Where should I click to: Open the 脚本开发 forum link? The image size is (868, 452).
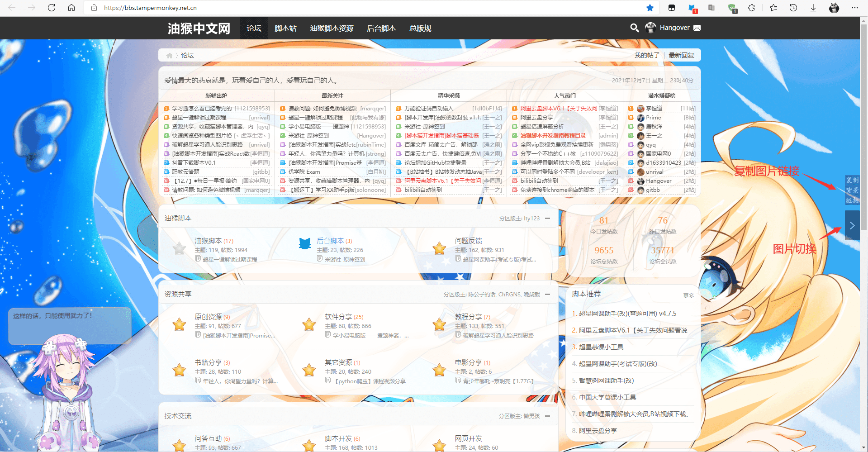(x=338, y=438)
